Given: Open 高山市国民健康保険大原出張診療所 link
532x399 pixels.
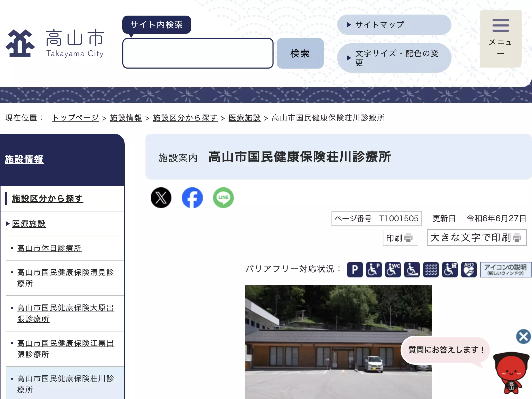Looking at the screenshot, I should tap(65, 313).
